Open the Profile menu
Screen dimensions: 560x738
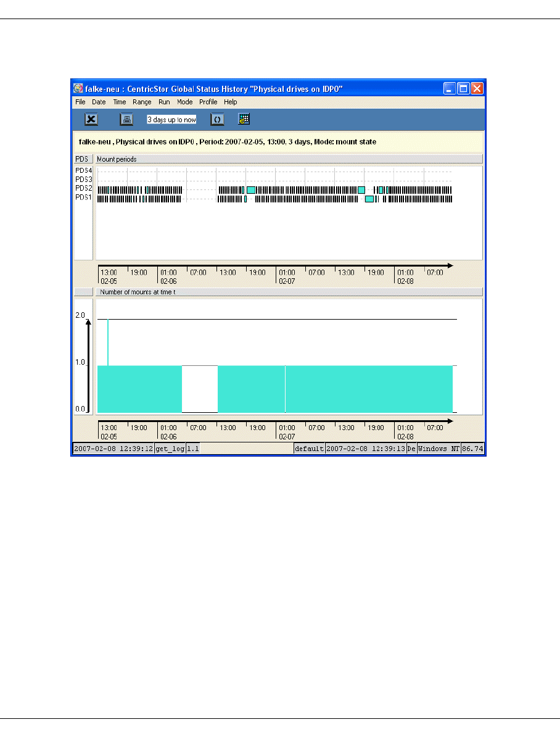(x=208, y=102)
